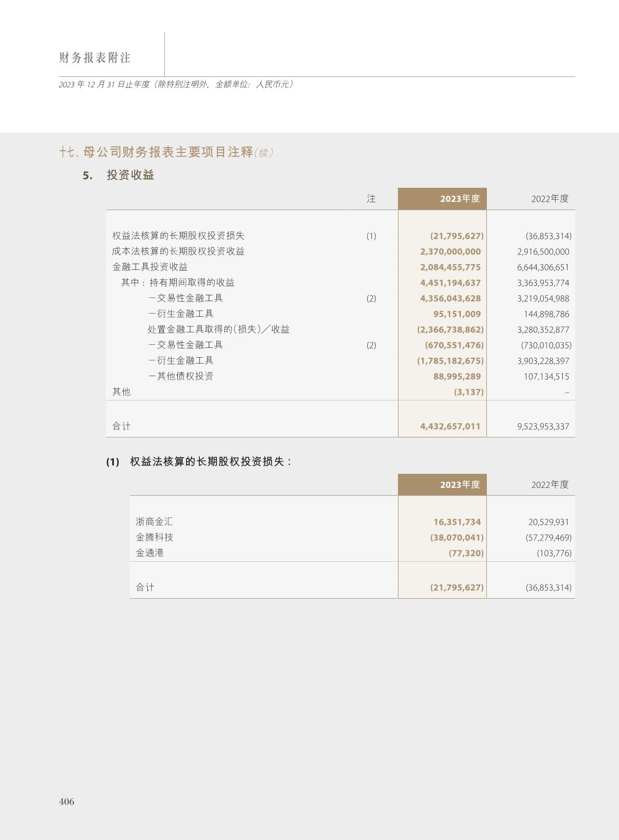Click the total 4,432,657,011 in the top table
The height and width of the screenshot is (840, 619).
click(x=450, y=427)
